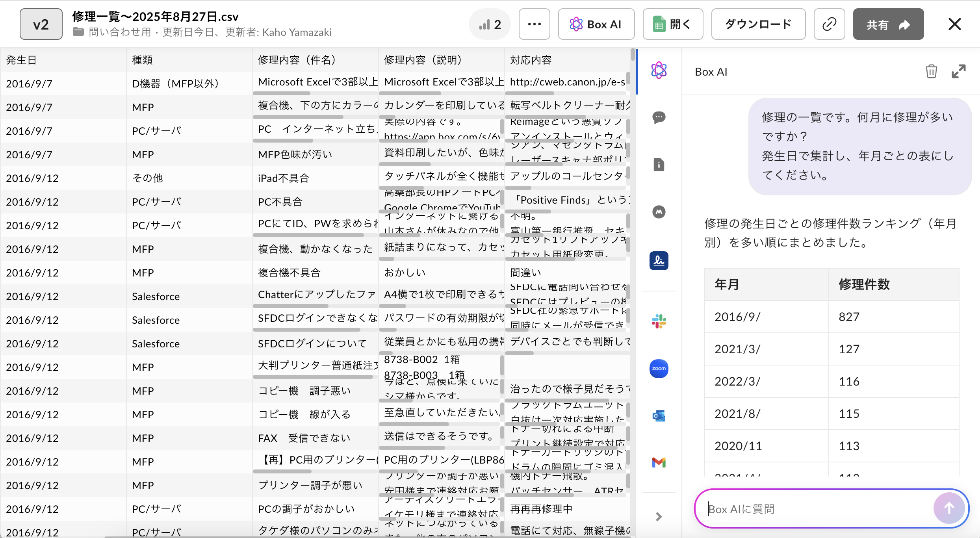Select the cell D機器（MFP以外）

[189, 83]
